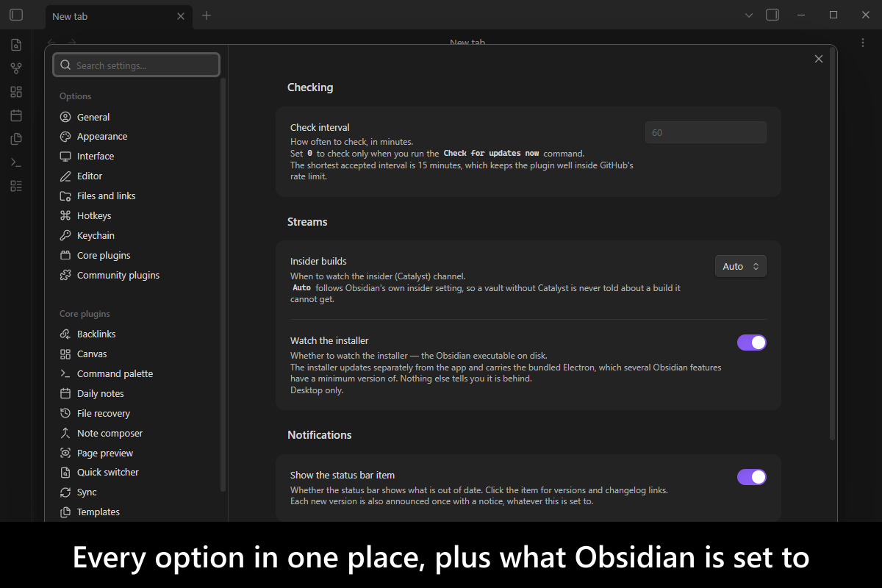Open the Keychain settings
Viewport: 882px width, 588px height.
(x=136, y=236)
